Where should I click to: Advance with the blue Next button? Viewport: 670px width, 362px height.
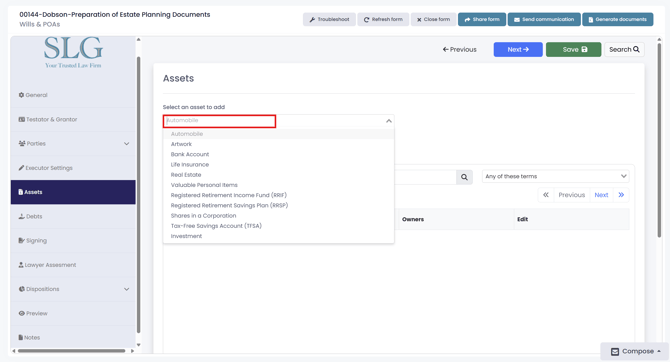pyautogui.click(x=518, y=50)
